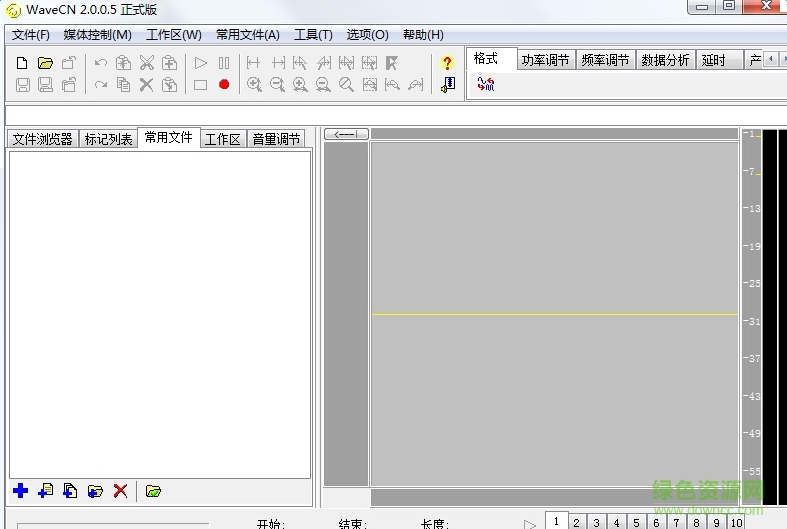The width and height of the screenshot is (787, 529).
Task: Select workspace page number 5
Action: [x=636, y=522]
